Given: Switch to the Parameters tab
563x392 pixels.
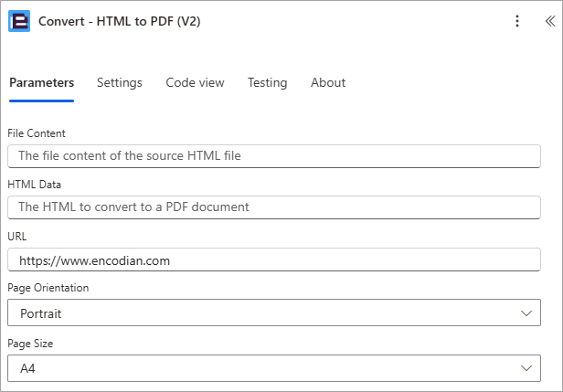Looking at the screenshot, I should coord(42,82).
